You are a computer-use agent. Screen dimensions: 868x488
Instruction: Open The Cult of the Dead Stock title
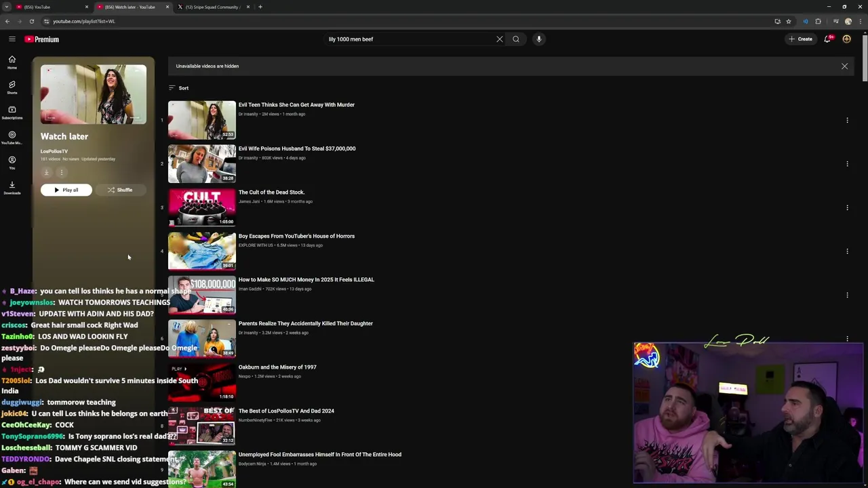[x=271, y=192]
